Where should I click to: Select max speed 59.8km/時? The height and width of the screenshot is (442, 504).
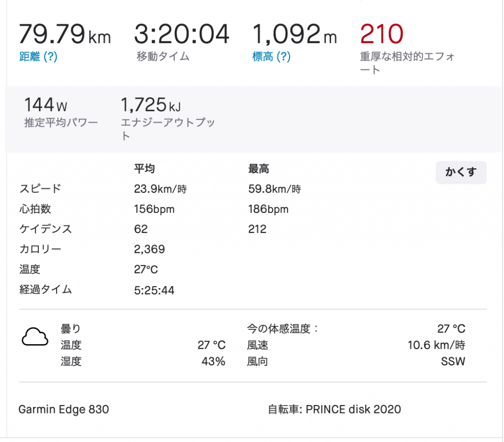pyautogui.click(x=275, y=189)
